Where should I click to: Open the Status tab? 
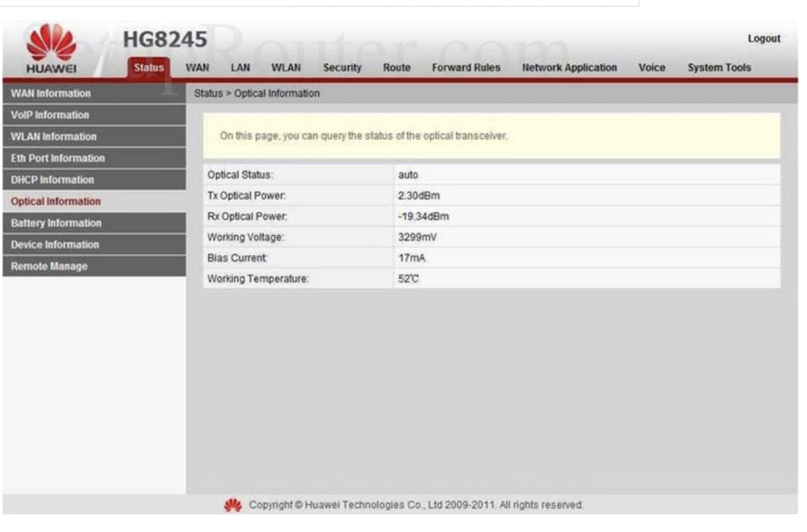(149, 68)
